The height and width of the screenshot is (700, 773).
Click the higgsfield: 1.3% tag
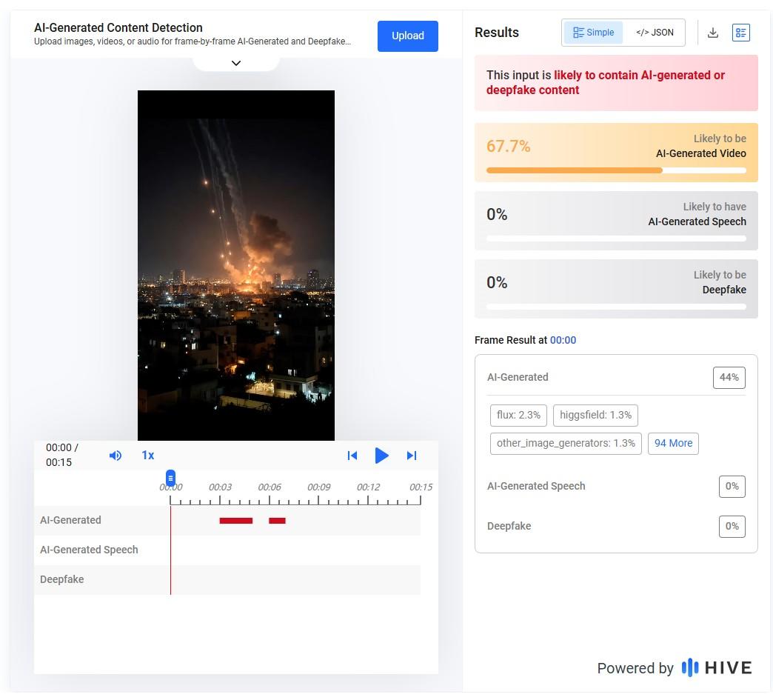(595, 415)
